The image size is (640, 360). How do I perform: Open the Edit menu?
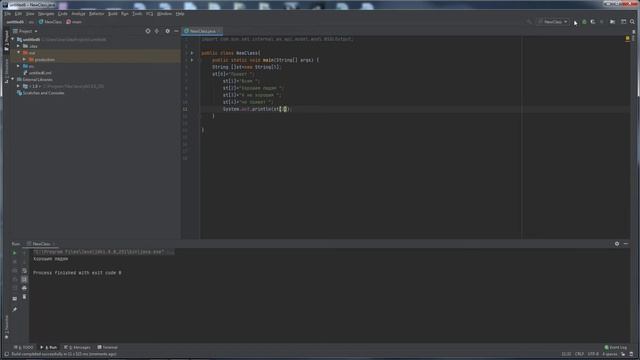click(x=18, y=14)
